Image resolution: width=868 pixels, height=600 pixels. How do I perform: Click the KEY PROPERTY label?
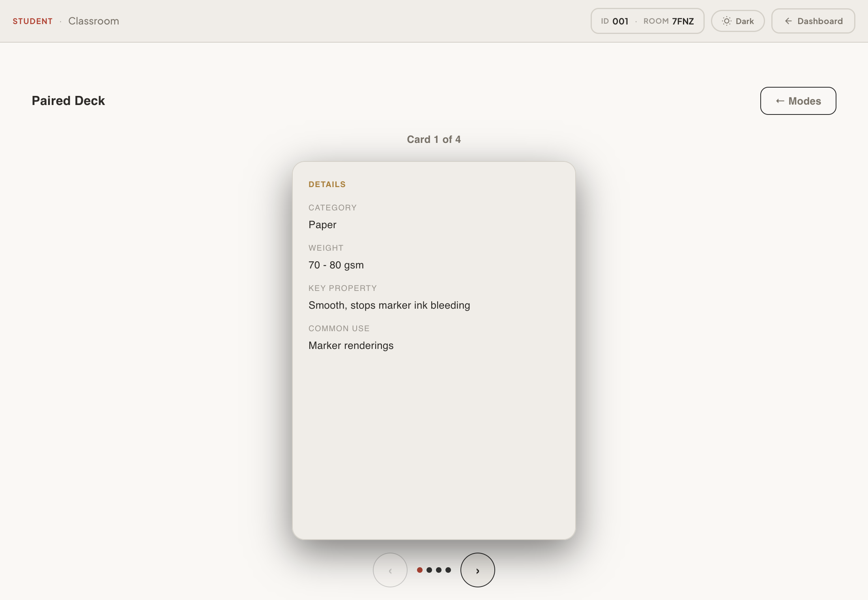(342, 288)
